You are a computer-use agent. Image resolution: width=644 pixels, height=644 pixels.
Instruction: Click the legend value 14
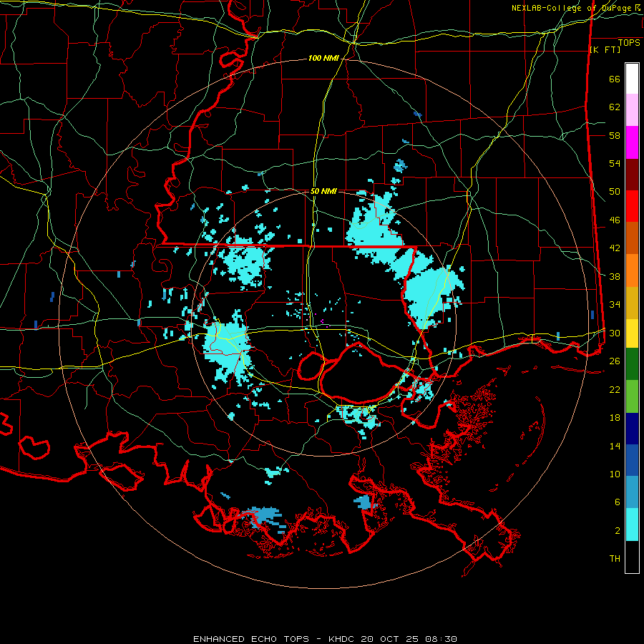(x=615, y=446)
